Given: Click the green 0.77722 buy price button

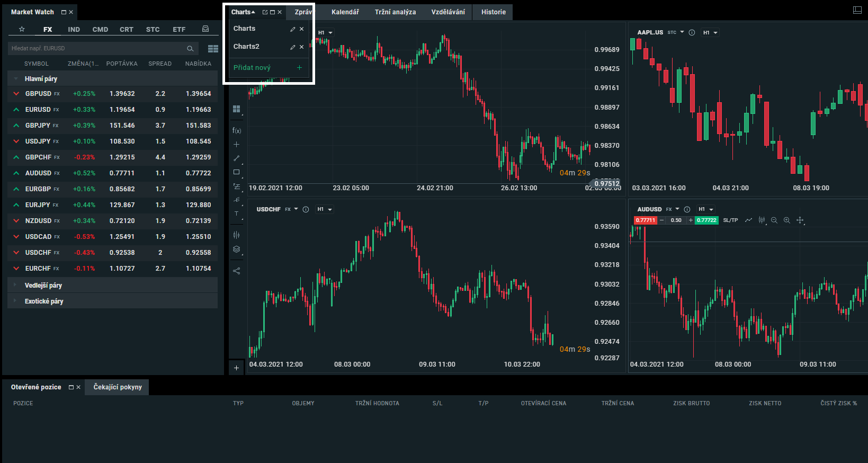Looking at the screenshot, I should (706, 220).
